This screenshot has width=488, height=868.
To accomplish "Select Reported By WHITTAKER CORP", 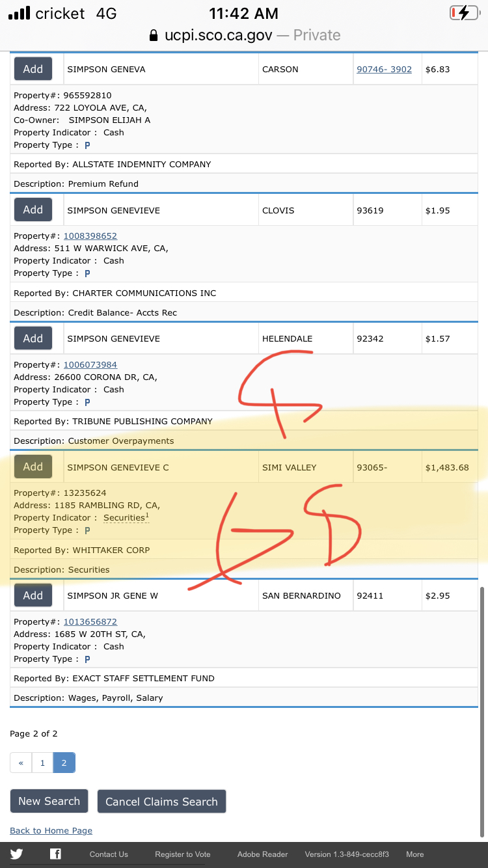I will pos(82,550).
